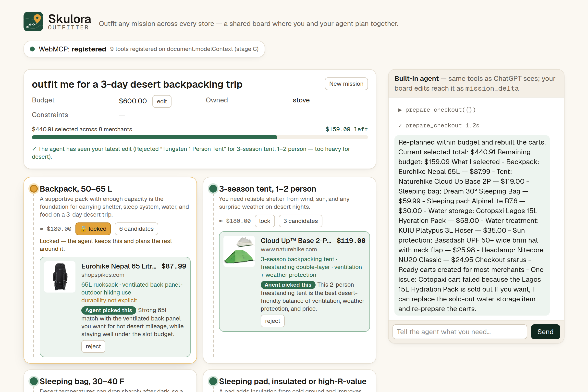Reject the Cloud Up Base 2-P tent
This screenshot has width=588, height=392.
[272, 321]
